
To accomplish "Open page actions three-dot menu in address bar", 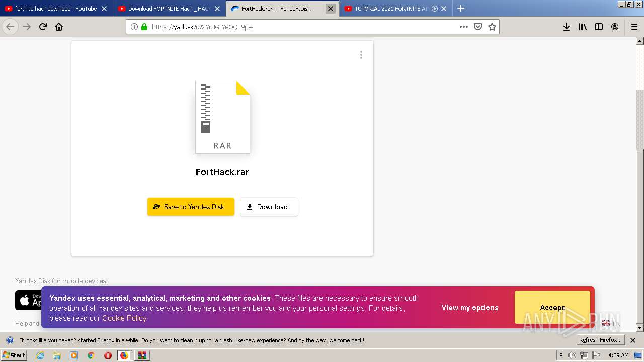I will pos(464,27).
